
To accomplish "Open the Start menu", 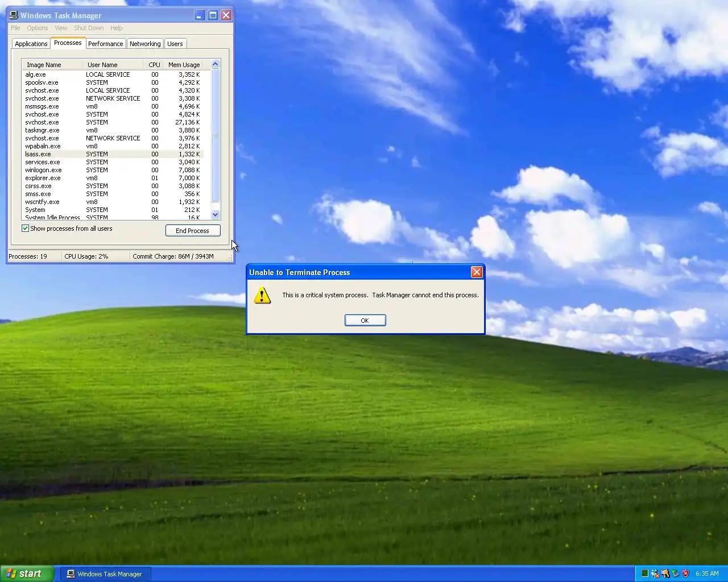I will [x=27, y=573].
